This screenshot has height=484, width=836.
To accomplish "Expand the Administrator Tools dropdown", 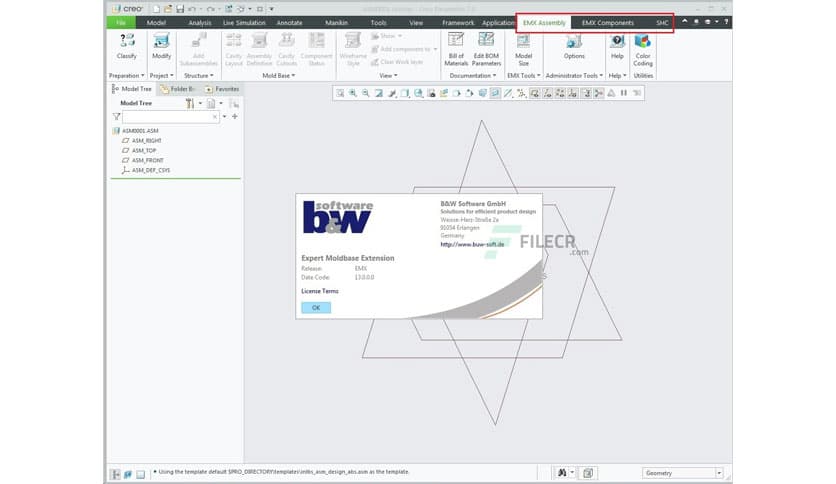I will click(574, 76).
